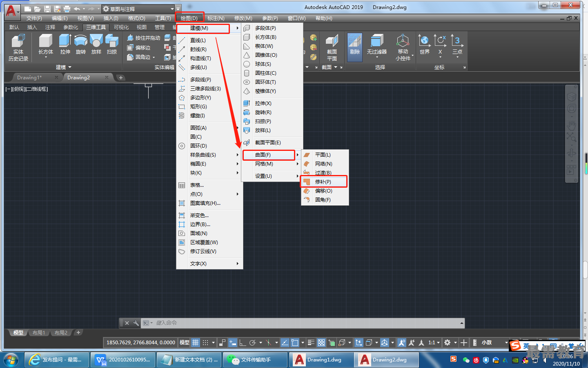Toggle polar tracking in status bar
Screen dimensions: 588x368
pos(253,343)
